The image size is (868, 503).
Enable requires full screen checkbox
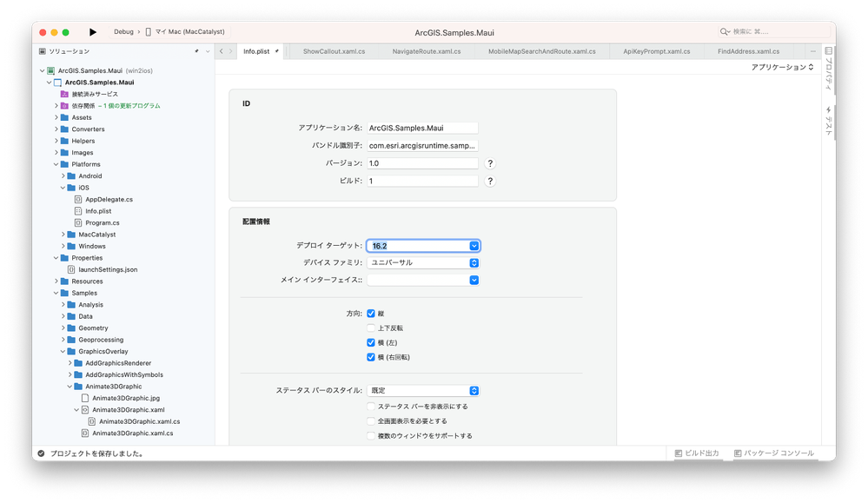[x=371, y=421]
